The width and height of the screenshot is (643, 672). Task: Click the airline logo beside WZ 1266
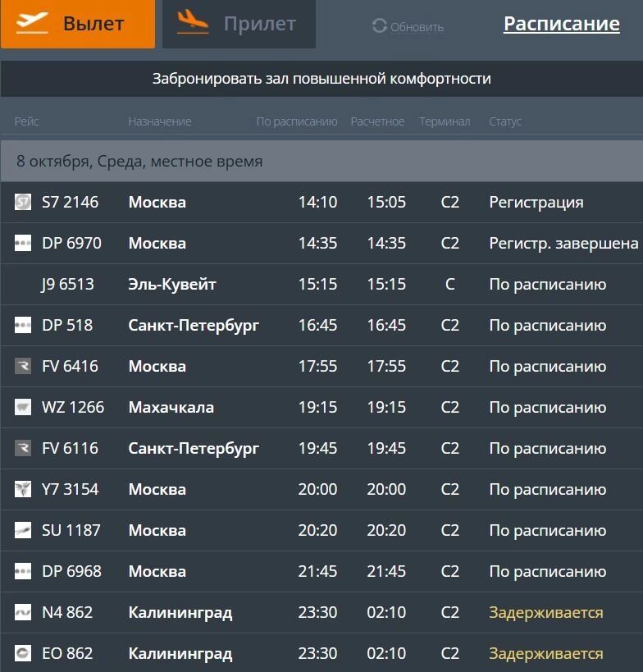(23, 407)
